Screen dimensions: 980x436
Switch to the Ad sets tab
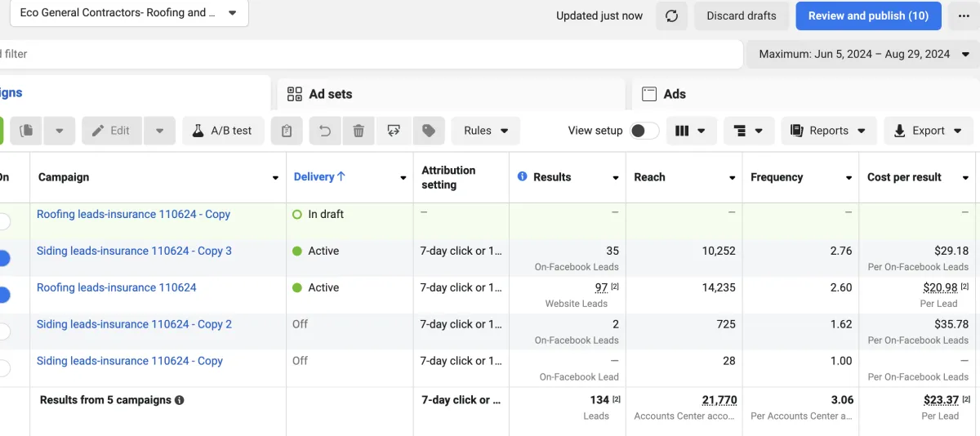coord(451,94)
